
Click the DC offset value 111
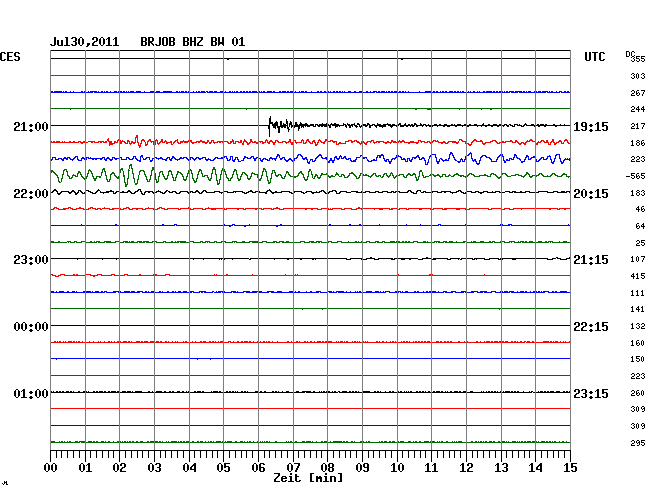point(638,293)
